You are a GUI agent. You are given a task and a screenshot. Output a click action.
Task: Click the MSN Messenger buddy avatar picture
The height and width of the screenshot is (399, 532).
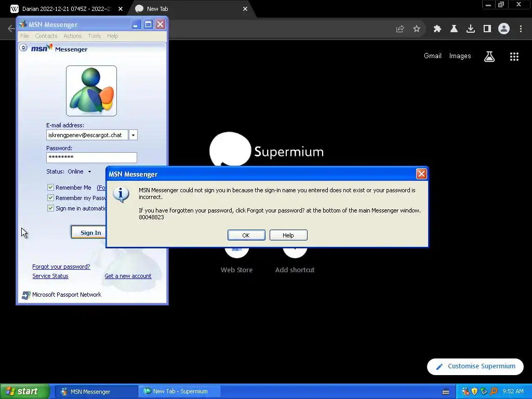91,91
